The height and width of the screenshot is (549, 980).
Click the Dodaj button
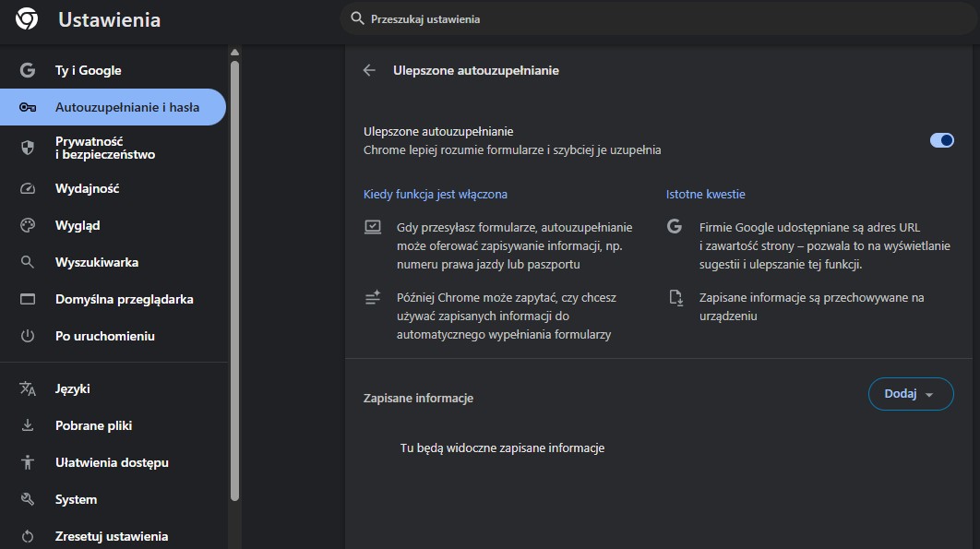coord(902,394)
